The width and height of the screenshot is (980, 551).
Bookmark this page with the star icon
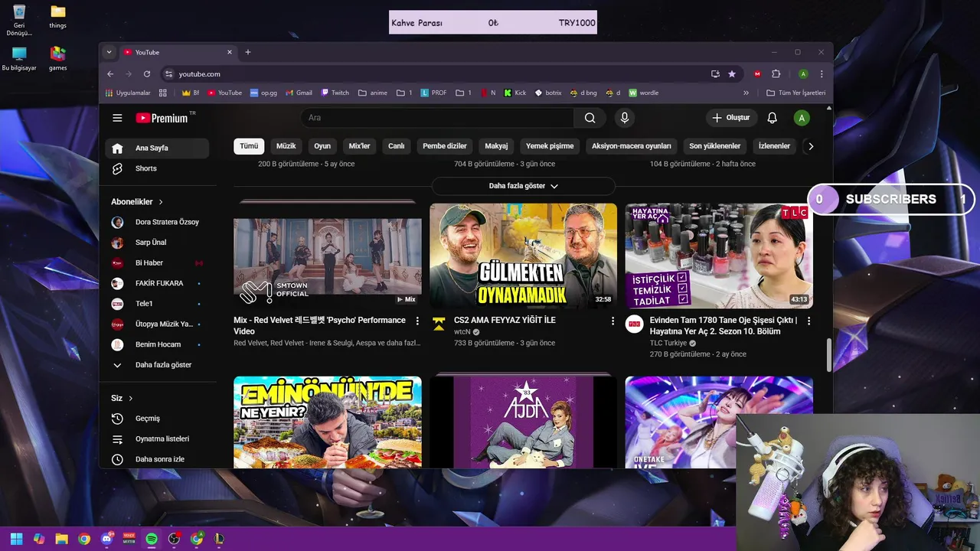732,74
